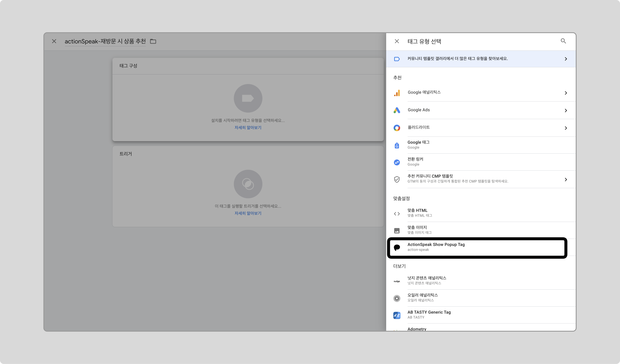Click the 오일러 애널리틱스 icon
This screenshot has height=364, width=620.
[397, 298]
